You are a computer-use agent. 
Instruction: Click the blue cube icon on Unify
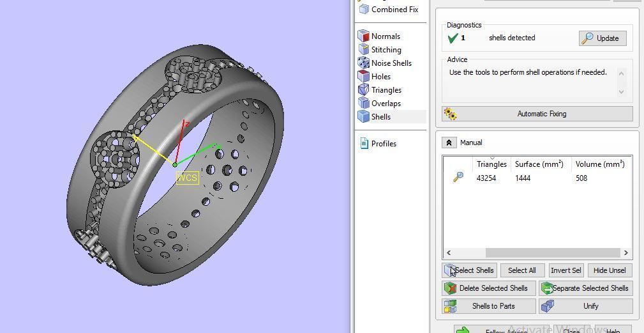click(x=547, y=306)
